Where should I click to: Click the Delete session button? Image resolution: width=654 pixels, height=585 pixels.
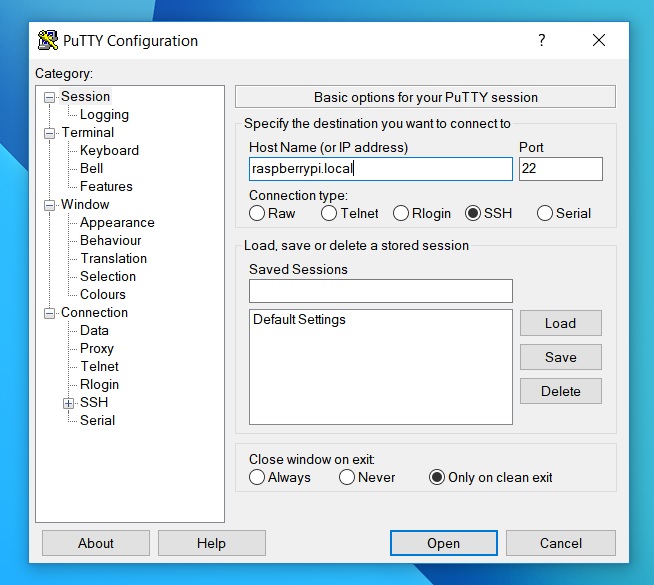(561, 391)
